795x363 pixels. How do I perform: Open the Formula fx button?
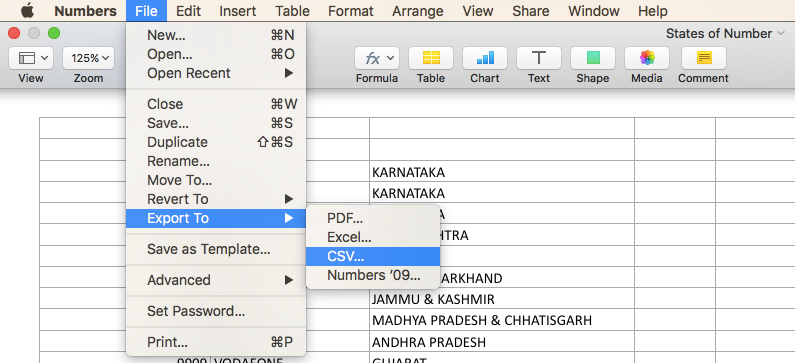pyautogui.click(x=377, y=58)
